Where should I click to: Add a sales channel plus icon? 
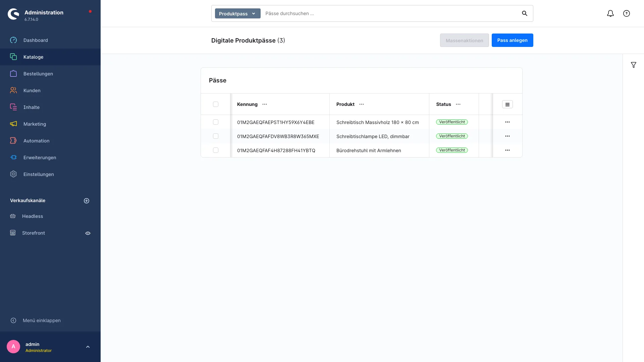click(x=87, y=201)
